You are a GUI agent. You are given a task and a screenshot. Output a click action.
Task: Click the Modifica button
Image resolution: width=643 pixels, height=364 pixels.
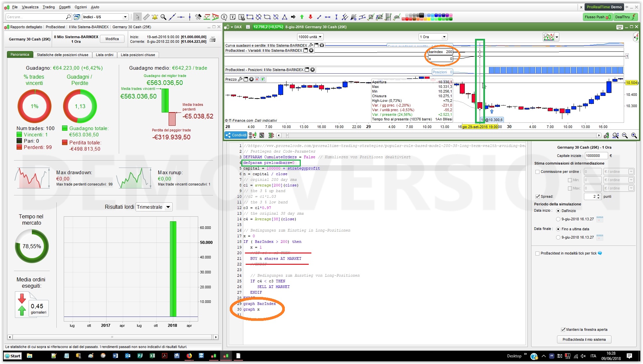click(112, 39)
